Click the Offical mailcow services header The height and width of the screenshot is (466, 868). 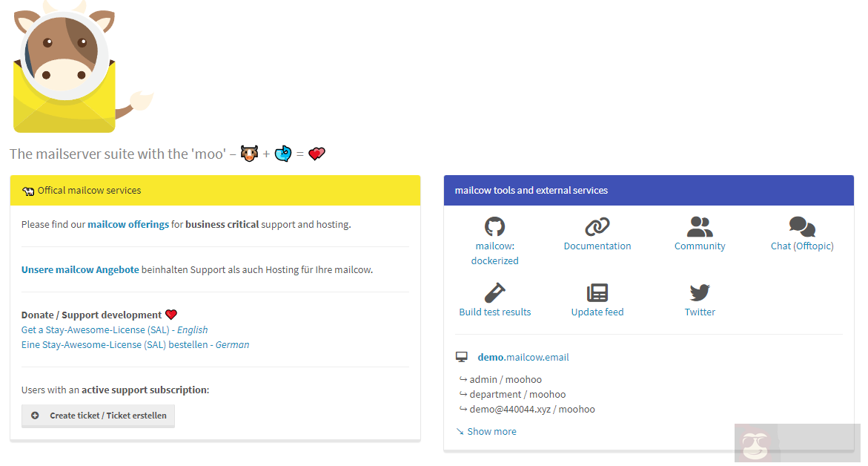pos(215,191)
